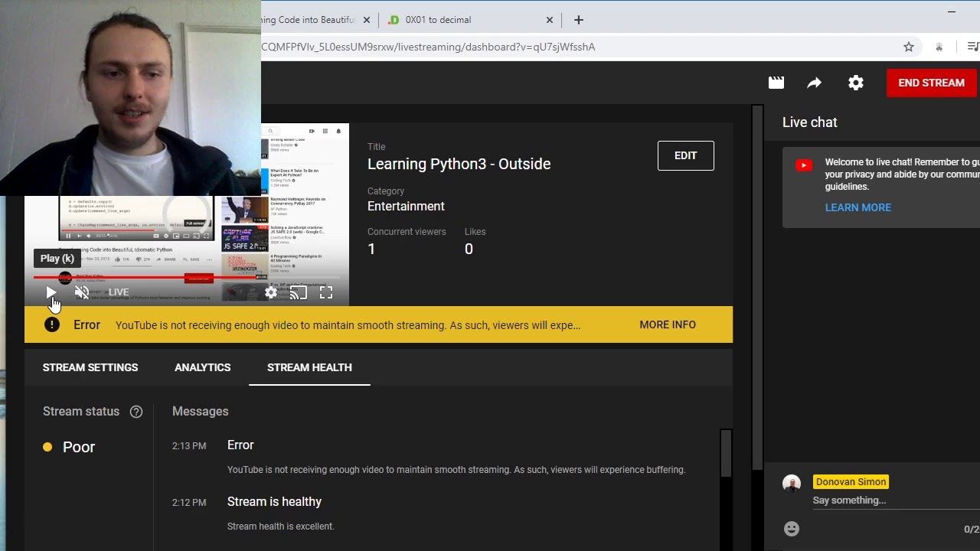The height and width of the screenshot is (551, 980).
Task: Switch to Analytics tab
Action: [x=202, y=367]
